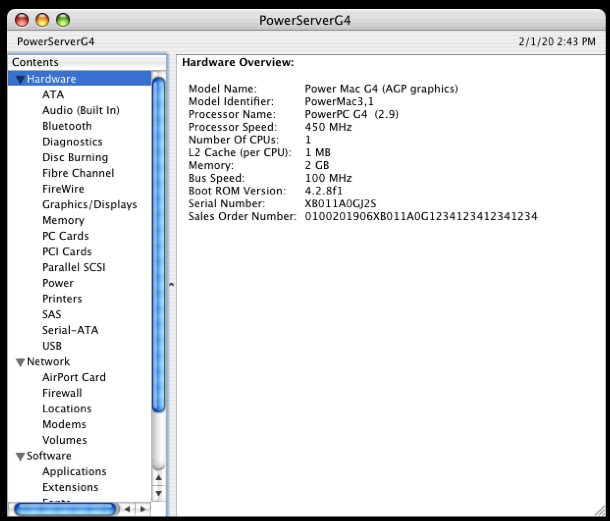Click the date 2/1/20 2:43 PM
Viewport: 610px width, 521px height.
click(557, 42)
